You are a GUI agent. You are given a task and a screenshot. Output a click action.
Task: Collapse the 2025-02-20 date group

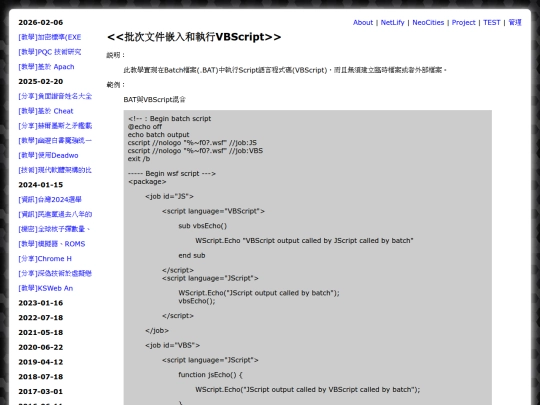coord(41,82)
